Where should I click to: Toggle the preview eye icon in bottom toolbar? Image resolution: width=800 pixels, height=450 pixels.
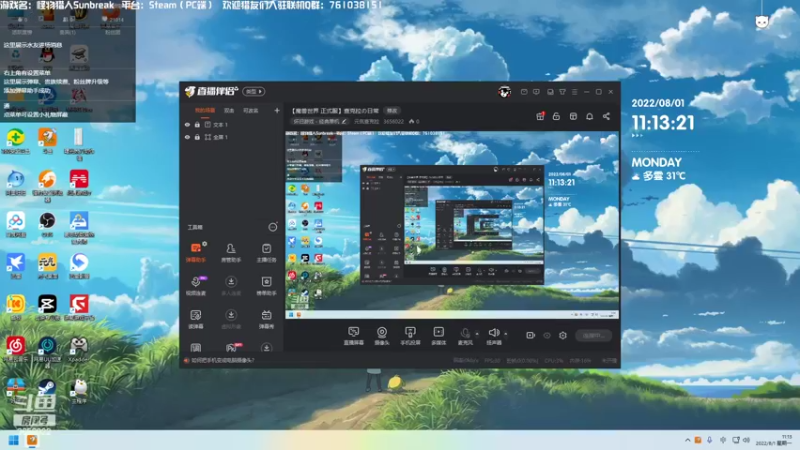(x=546, y=335)
